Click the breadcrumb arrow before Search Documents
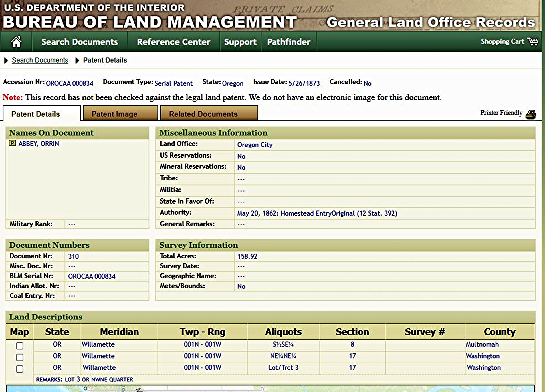 pyautogui.click(x=6, y=60)
